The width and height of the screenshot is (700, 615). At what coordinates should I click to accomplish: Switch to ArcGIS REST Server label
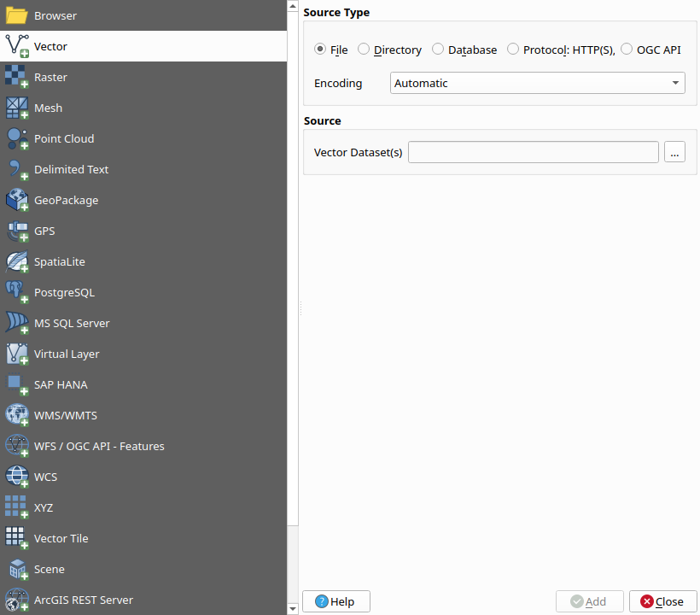click(84, 600)
